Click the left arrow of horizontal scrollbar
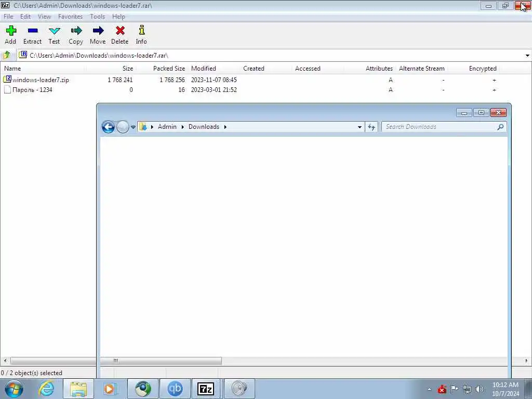 point(5,361)
